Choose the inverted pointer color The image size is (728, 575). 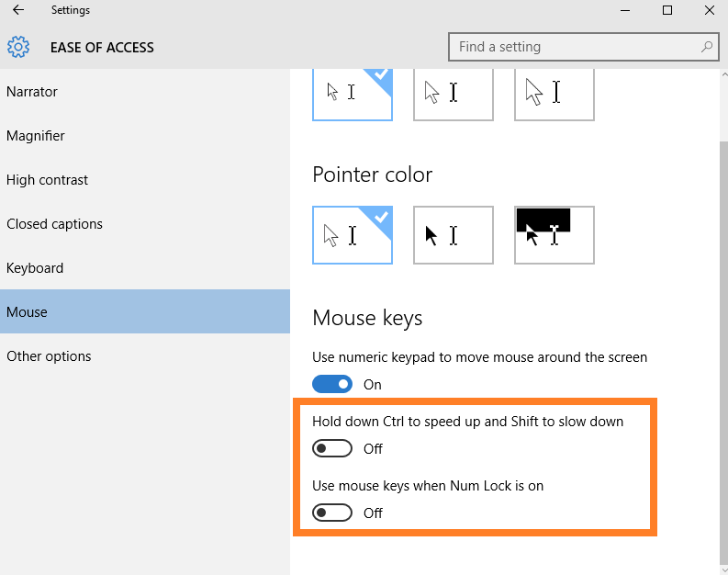coord(554,235)
